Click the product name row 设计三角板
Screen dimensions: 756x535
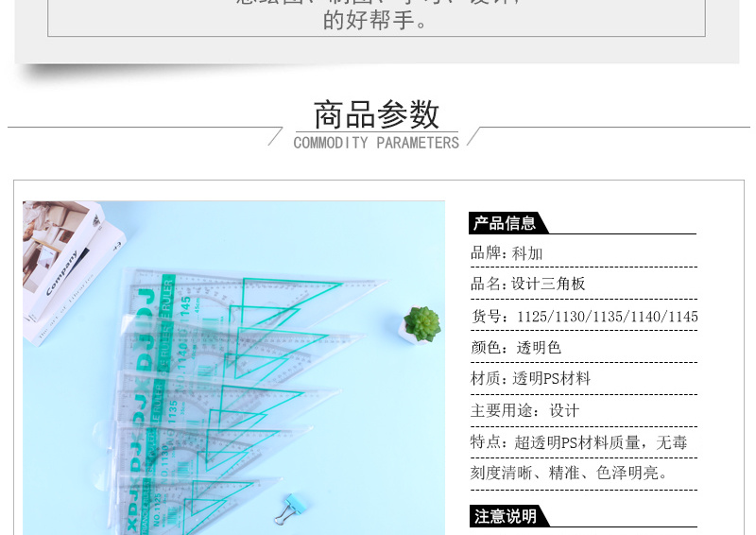tap(528, 285)
